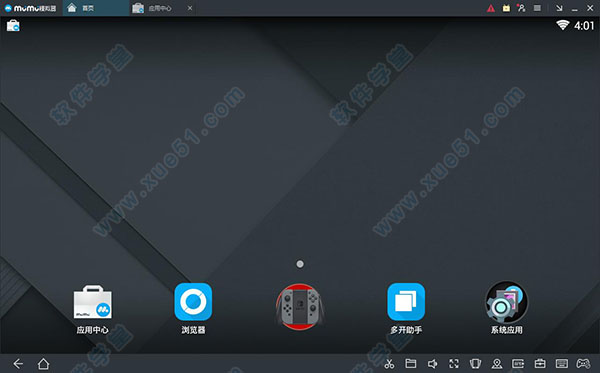This screenshot has width=600, height=373.
Task: Click the home screen page indicator dot
Action: pos(300,264)
